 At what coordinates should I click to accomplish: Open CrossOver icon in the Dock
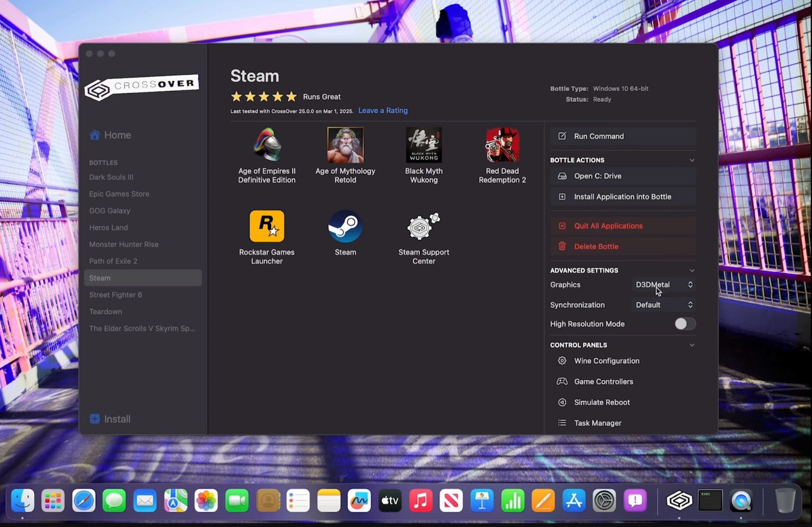(x=679, y=500)
